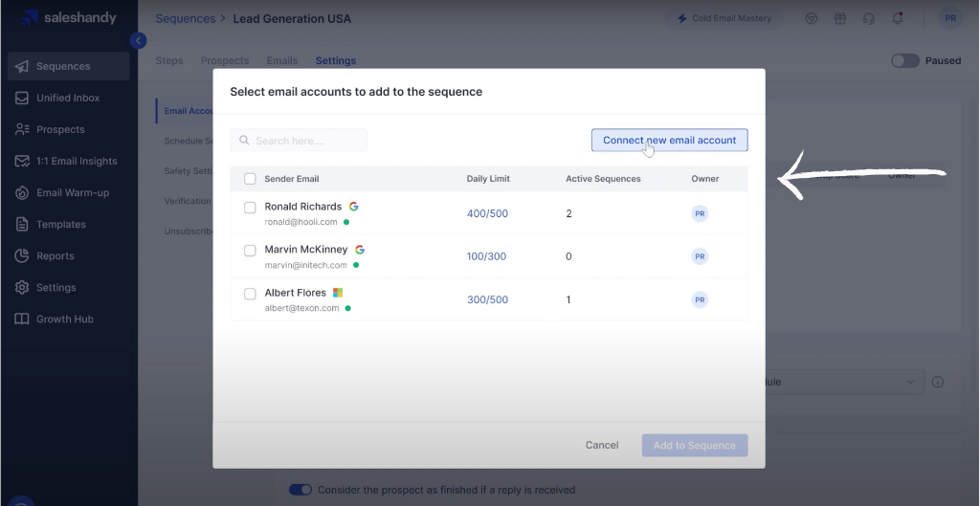Click the Active Sequences column header
980x506 pixels.
(603, 179)
